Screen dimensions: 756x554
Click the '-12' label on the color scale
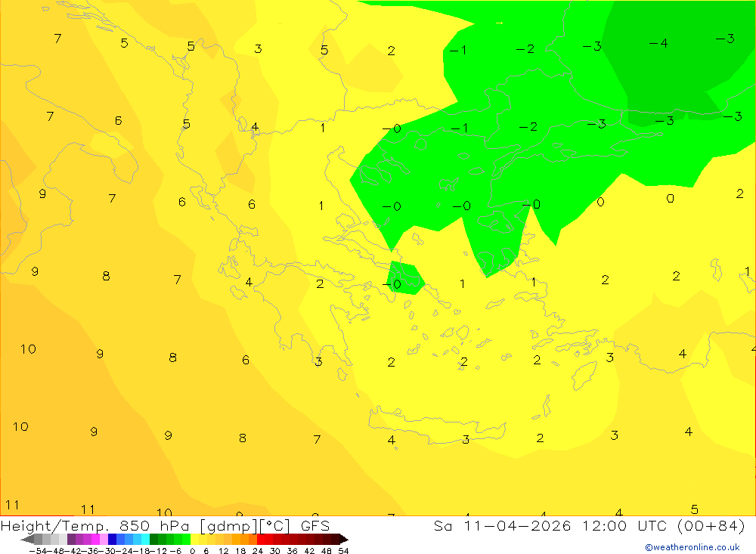(x=158, y=551)
